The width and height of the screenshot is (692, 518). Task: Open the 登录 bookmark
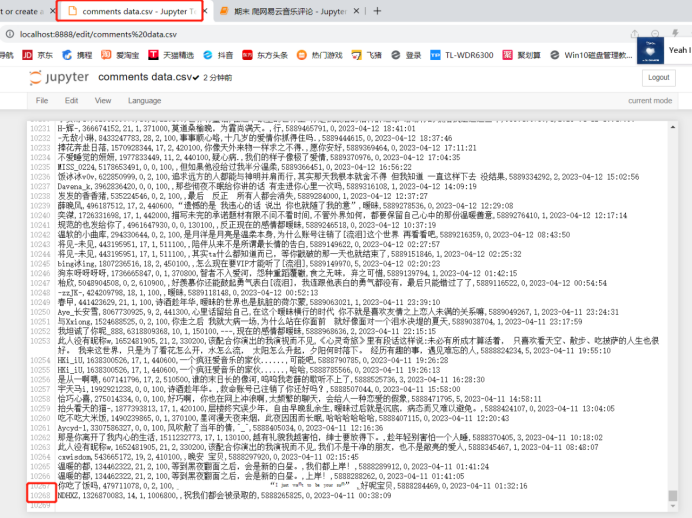point(406,55)
